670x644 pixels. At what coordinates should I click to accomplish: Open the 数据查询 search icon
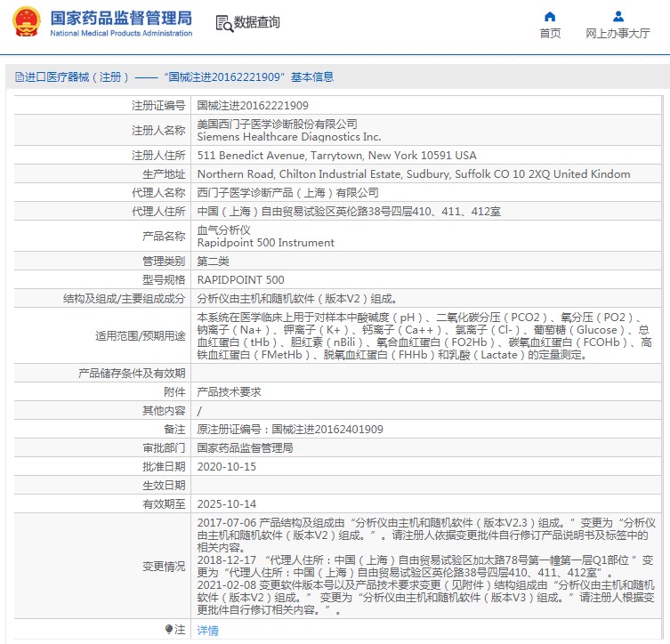pos(224,23)
